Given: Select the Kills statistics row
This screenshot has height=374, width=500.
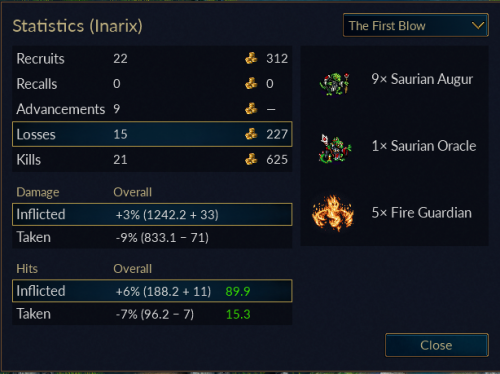Looking at the screenshot, I should click(152, 160).
